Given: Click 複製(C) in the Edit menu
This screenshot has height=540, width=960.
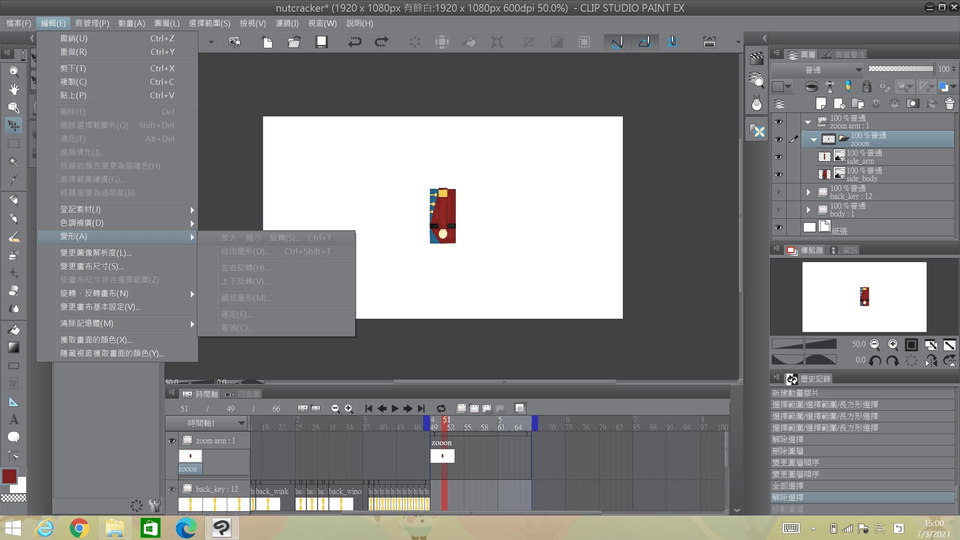Looking at the screenshot, I should point(74,82).
